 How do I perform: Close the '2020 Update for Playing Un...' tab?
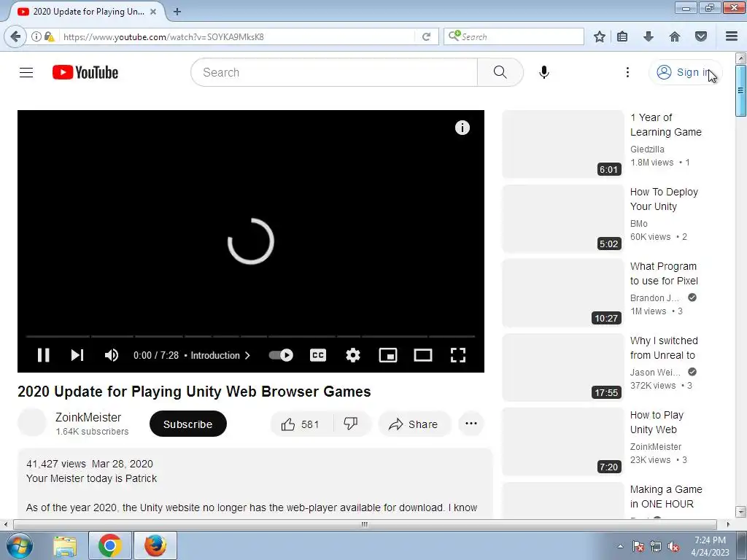[153, 12]
